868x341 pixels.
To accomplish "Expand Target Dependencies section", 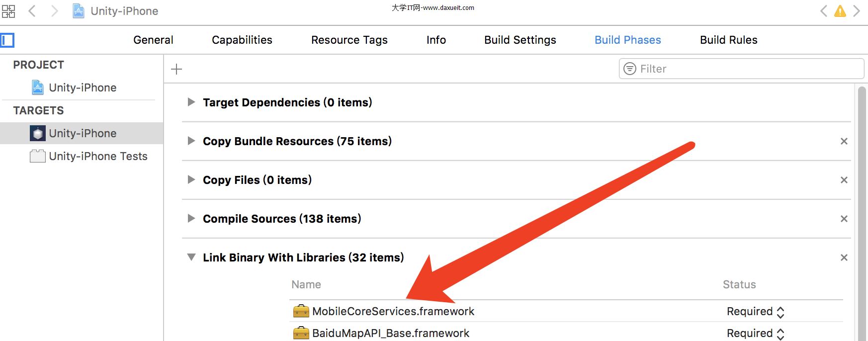I will coord(191,102).
